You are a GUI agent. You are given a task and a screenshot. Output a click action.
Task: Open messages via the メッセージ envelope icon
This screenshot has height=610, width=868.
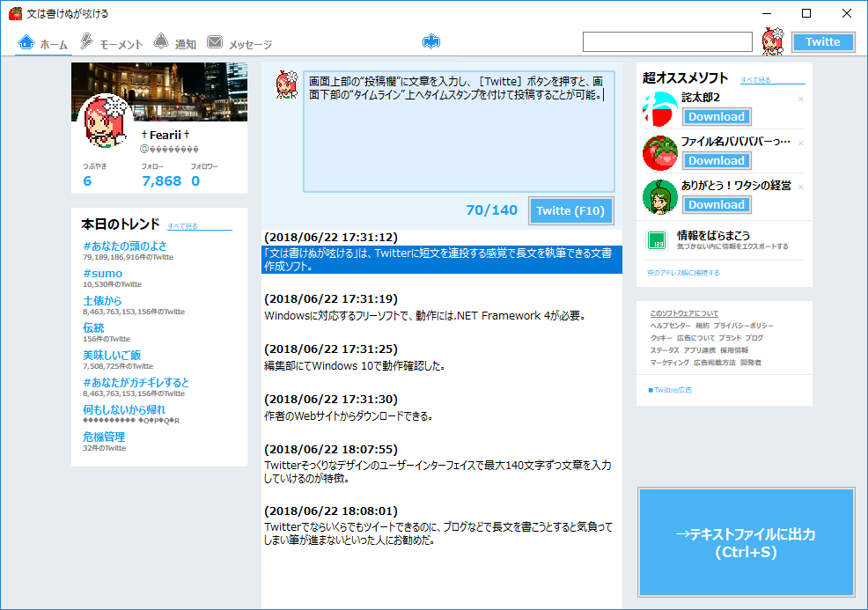pyautogui.click(x=214, y=40)
